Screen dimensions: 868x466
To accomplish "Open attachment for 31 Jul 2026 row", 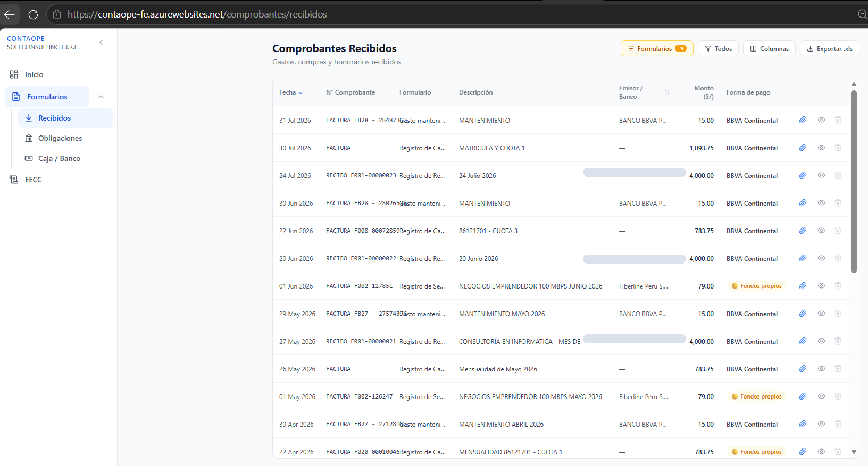I will (803, 120).
